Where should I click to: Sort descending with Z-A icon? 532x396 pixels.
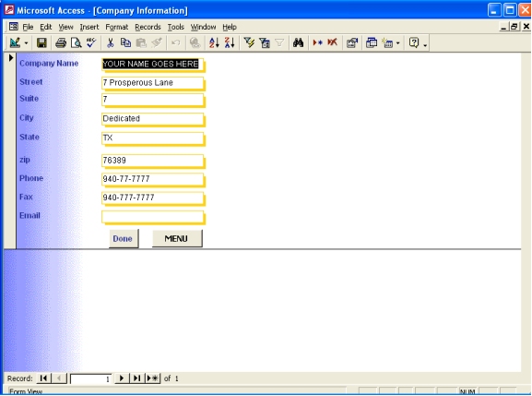click(230, 42)
